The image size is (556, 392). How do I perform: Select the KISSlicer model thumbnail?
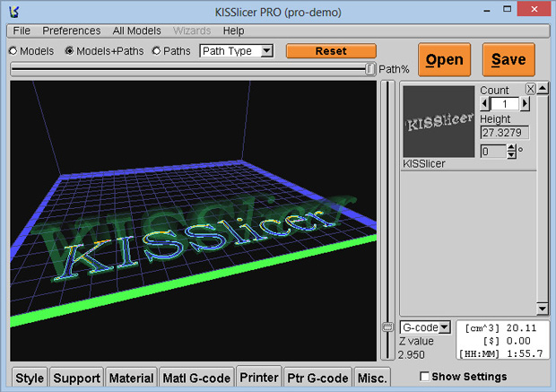tap(439, 122)
